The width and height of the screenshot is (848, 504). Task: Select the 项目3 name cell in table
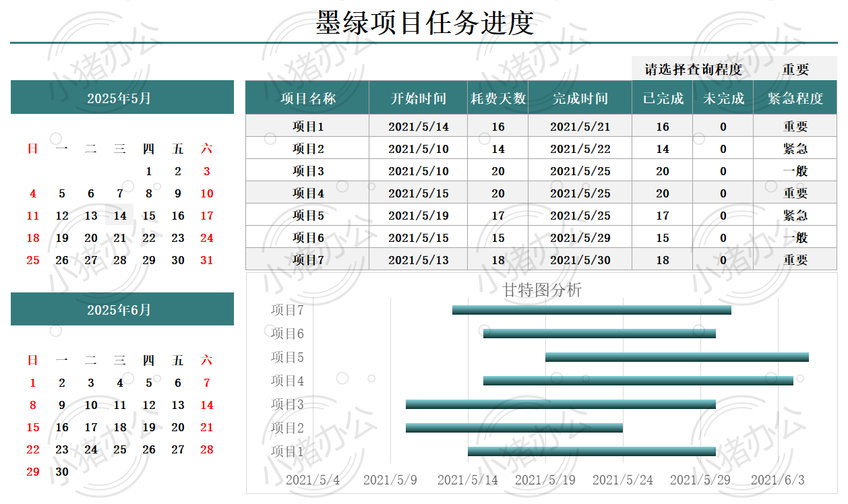[x=307, y=170]
